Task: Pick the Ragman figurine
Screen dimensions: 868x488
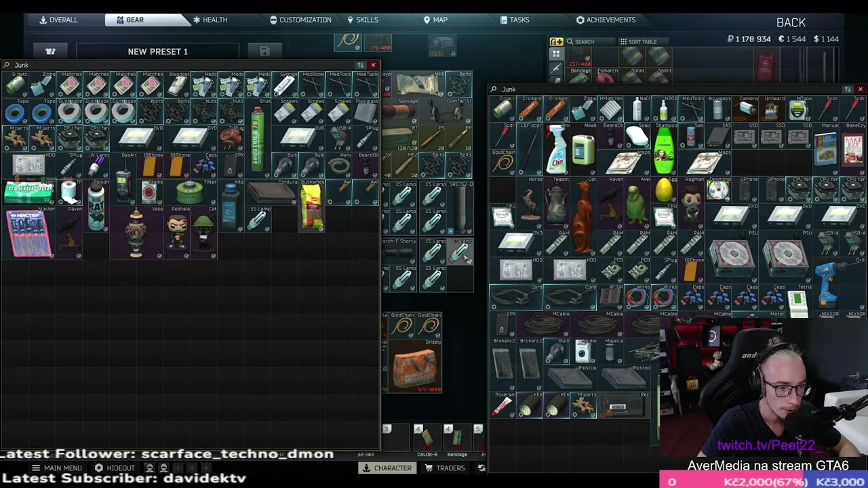Action: click(x=692, y=203)
